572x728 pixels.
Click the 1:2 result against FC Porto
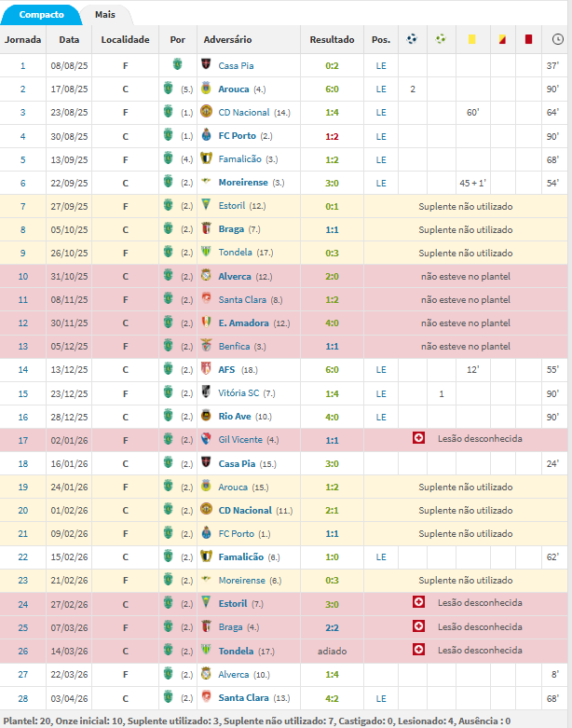pos(332,136)
